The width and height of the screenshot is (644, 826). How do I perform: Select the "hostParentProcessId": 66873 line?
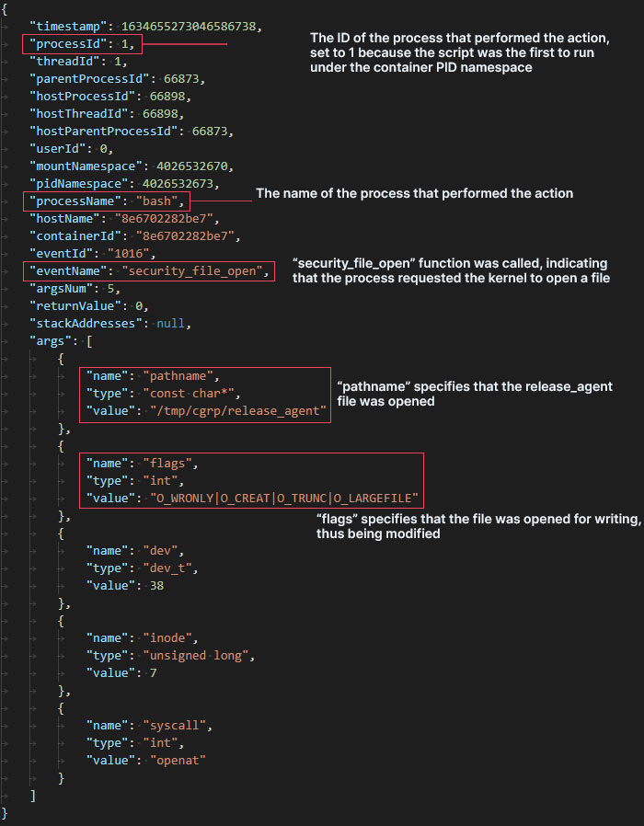click(132, 131)
